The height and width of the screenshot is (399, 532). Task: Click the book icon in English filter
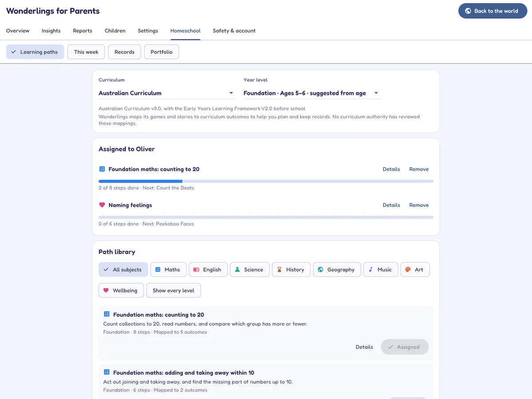[x=196, y=270]
